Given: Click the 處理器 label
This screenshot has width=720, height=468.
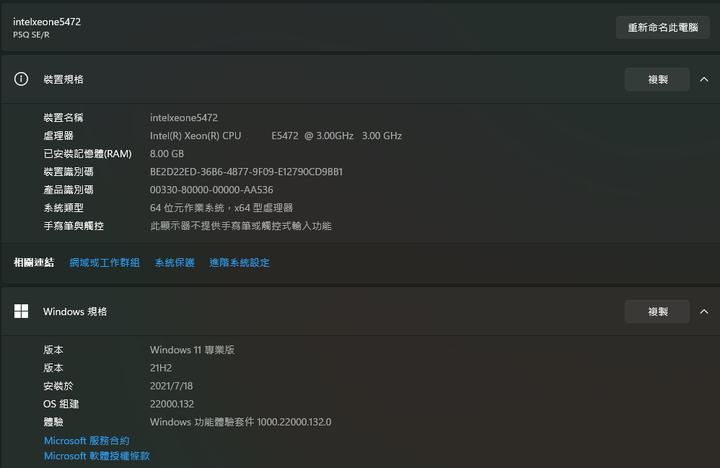Looking at the screenshot, I should click(x=58, y=136).
